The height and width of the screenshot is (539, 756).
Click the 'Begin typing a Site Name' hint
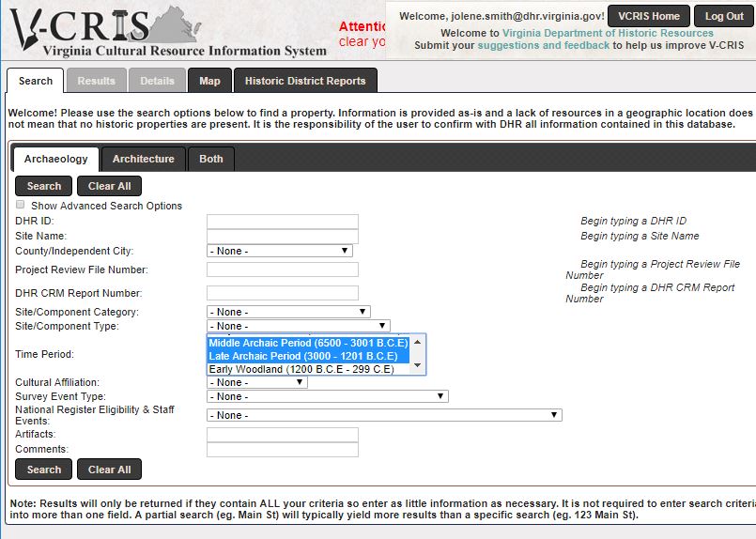[640, 236]
